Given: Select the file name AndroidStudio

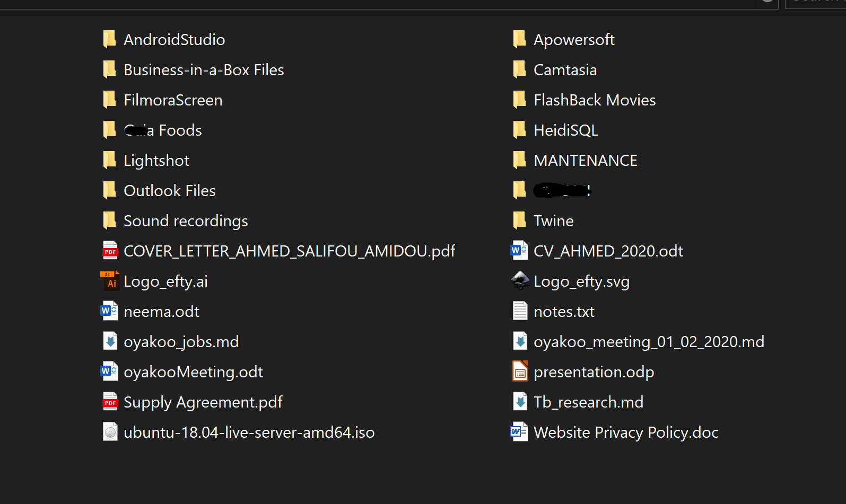Looking at the screenshot, I should (x=174, y=40).
